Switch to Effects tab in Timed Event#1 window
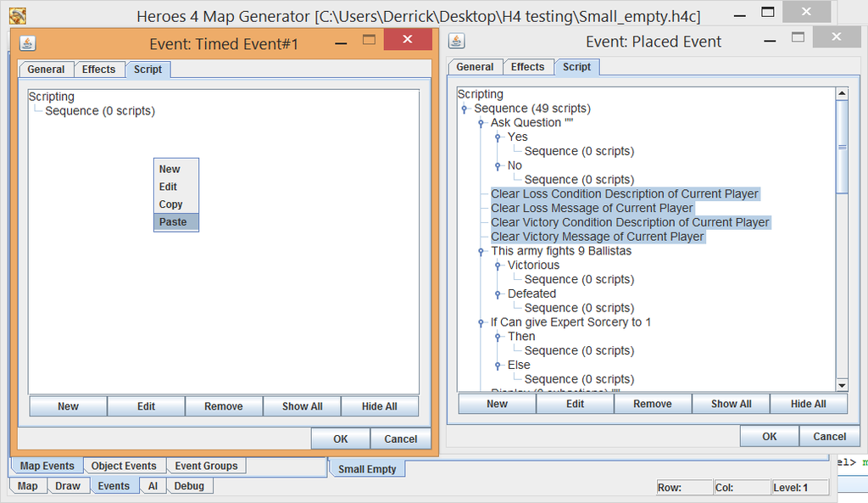 click(98, 70)
